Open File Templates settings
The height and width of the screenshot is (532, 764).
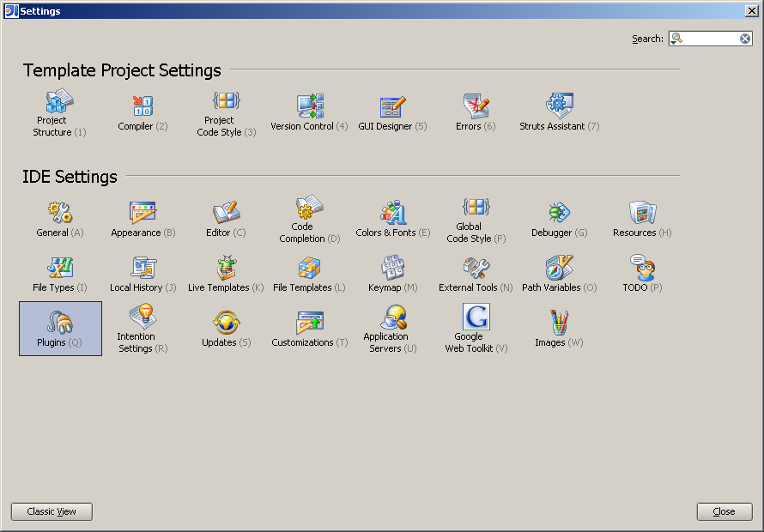tap(309, 274)
